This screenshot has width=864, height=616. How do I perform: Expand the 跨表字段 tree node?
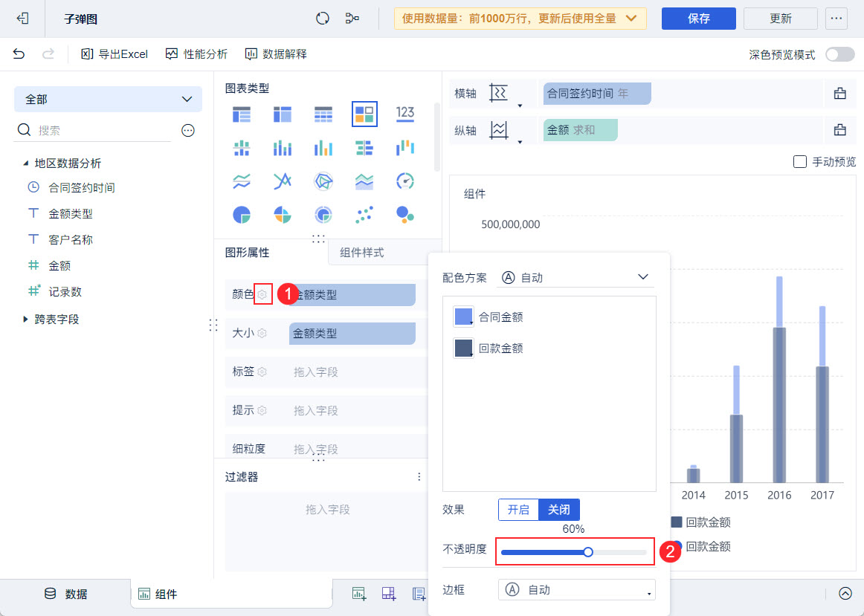point(25,320)
